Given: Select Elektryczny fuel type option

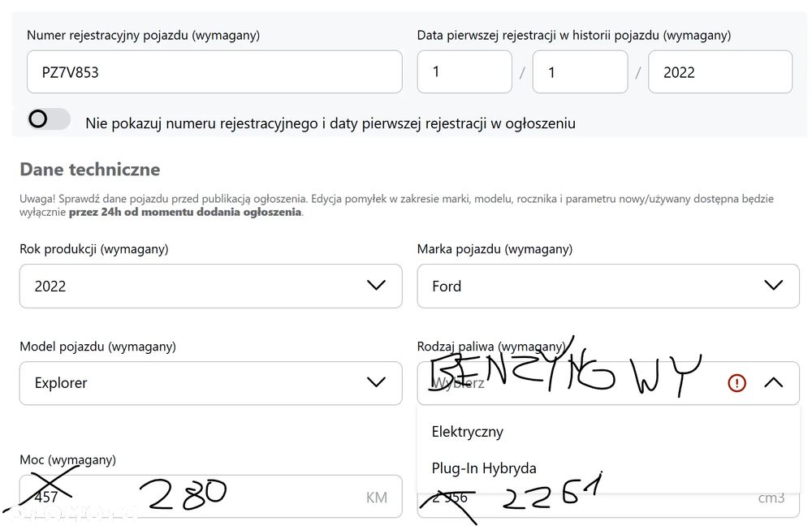Looking at the screenshot, I should tap(468, 432).
